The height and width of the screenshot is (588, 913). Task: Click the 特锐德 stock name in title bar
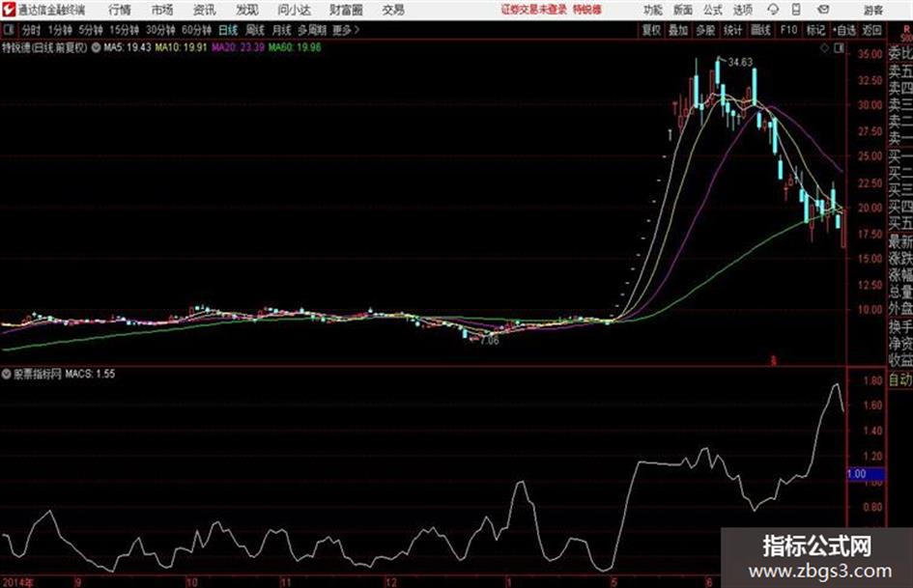[x=587, y=10]
